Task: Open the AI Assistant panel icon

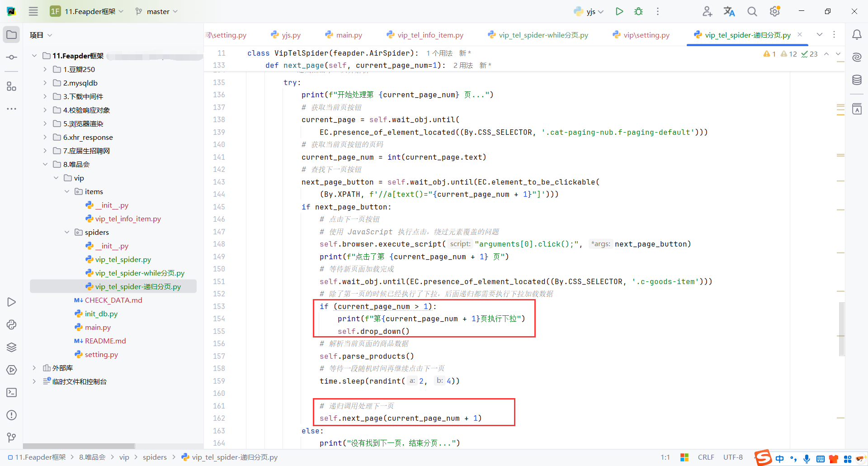Action: click(857, 57)
